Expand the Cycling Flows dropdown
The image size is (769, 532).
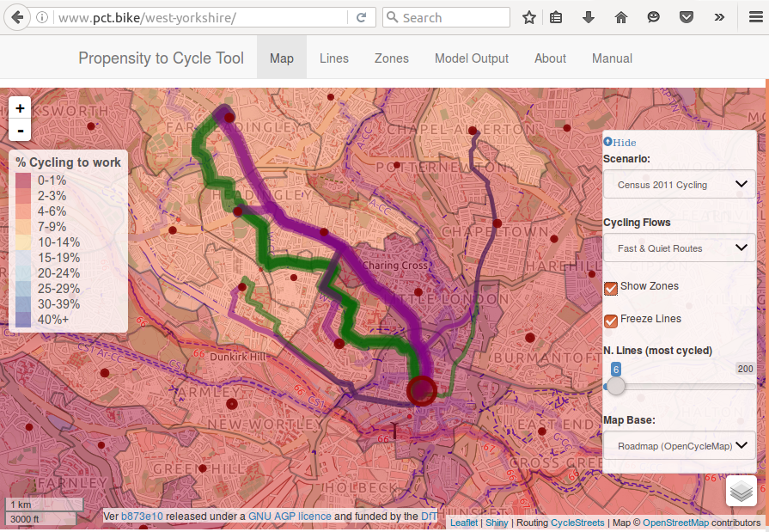point(679,248)
